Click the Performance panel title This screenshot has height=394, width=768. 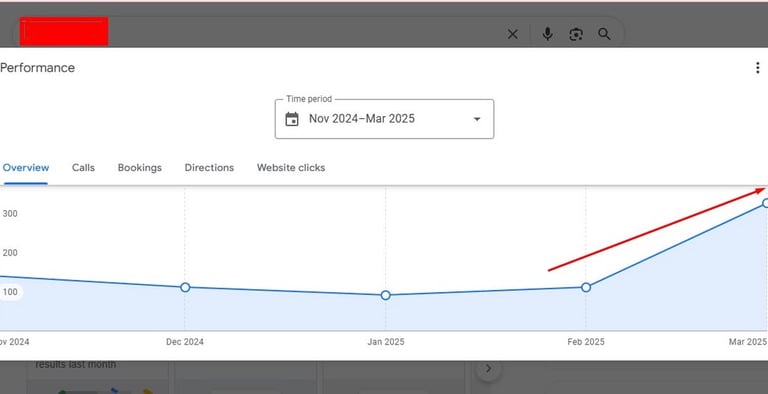[x=37, y=68]
